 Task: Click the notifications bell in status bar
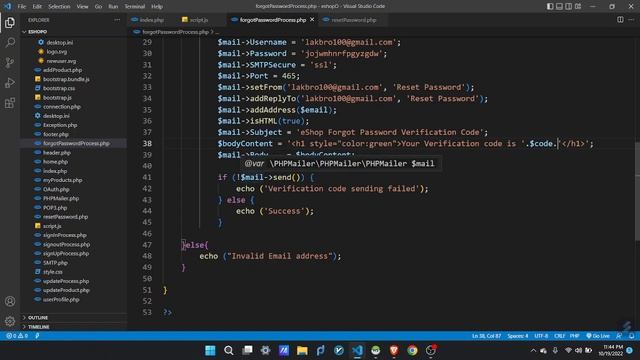click(631, 336)
